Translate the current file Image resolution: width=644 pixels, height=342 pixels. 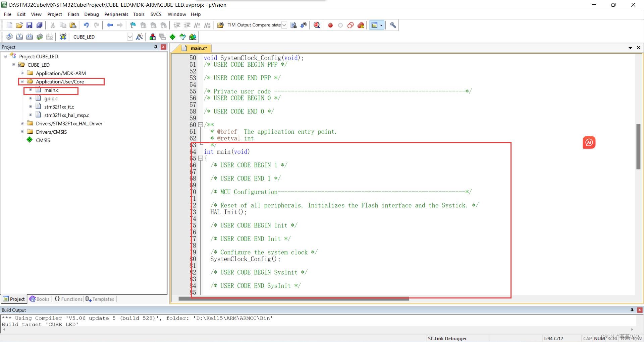(x=9, y=37)
